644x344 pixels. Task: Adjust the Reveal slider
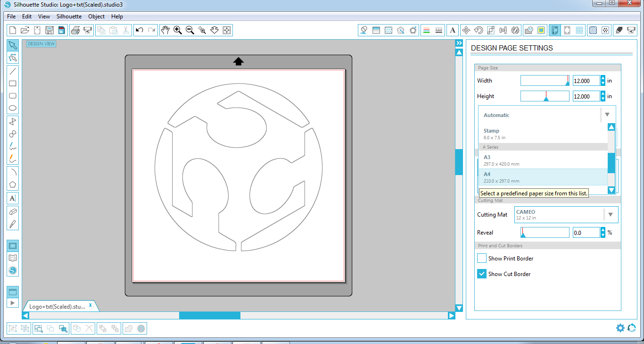545,232
